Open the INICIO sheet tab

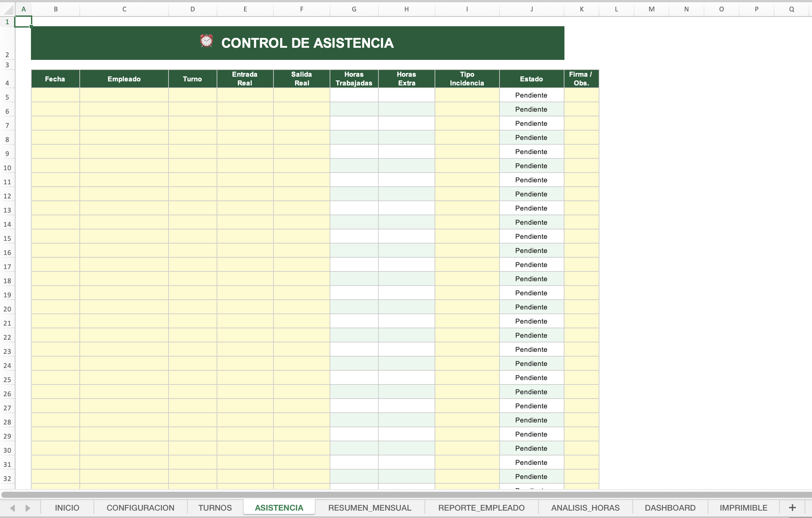pyautogui.click(x=67, y=508)
